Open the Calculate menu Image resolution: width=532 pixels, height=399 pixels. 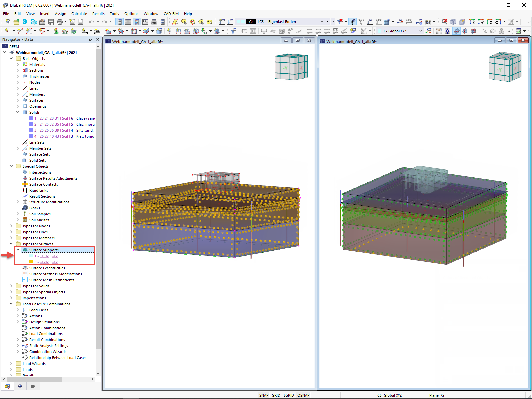click(x=79, y=14)
